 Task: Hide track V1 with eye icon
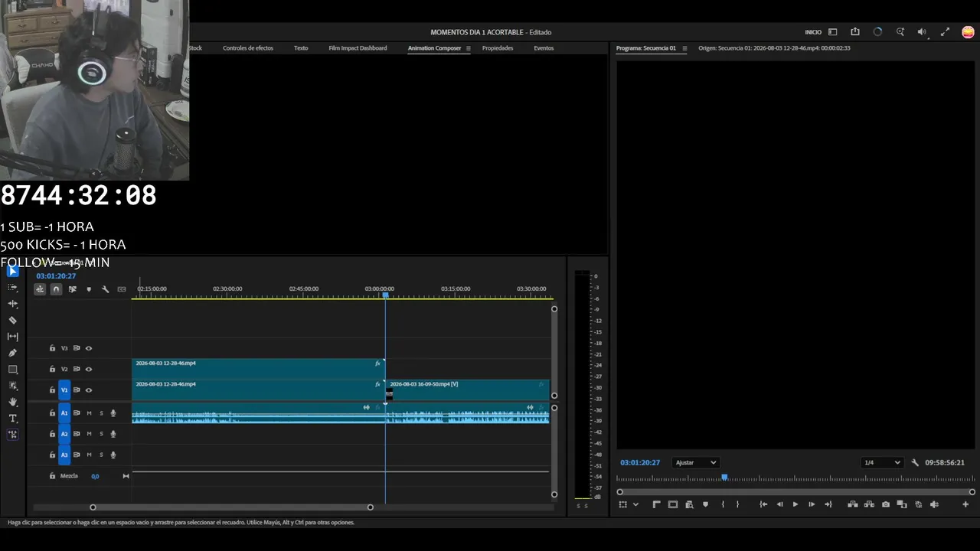point(89,390)
